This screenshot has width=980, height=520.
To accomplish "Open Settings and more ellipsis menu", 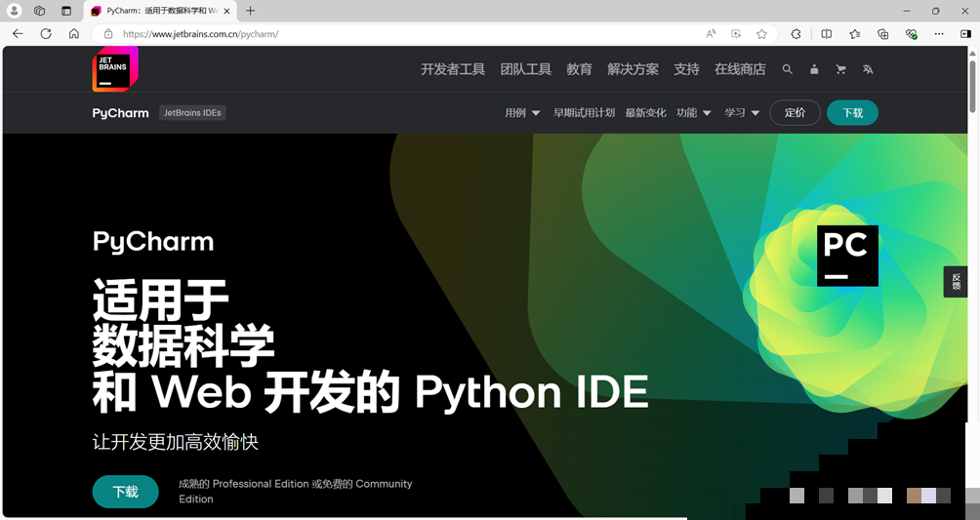I will 939,34.
